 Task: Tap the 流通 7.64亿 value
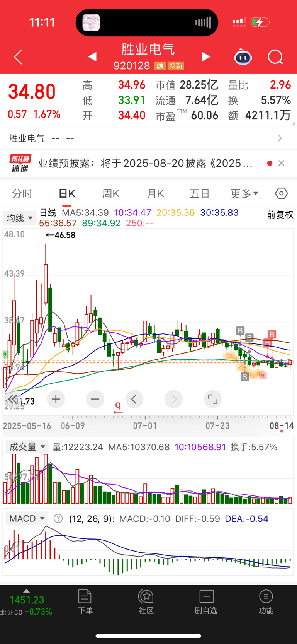pyautogui.click(x=202, y=100)
